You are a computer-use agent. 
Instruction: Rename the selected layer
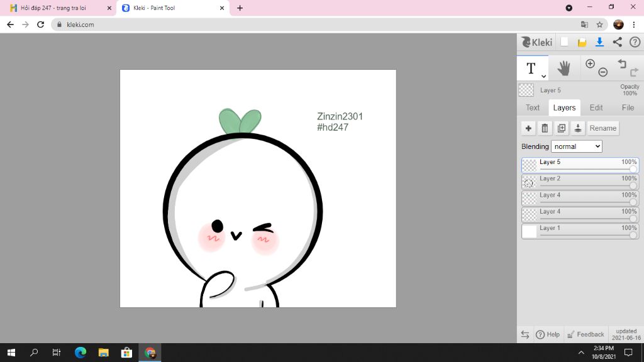click(x=603, y=128)
